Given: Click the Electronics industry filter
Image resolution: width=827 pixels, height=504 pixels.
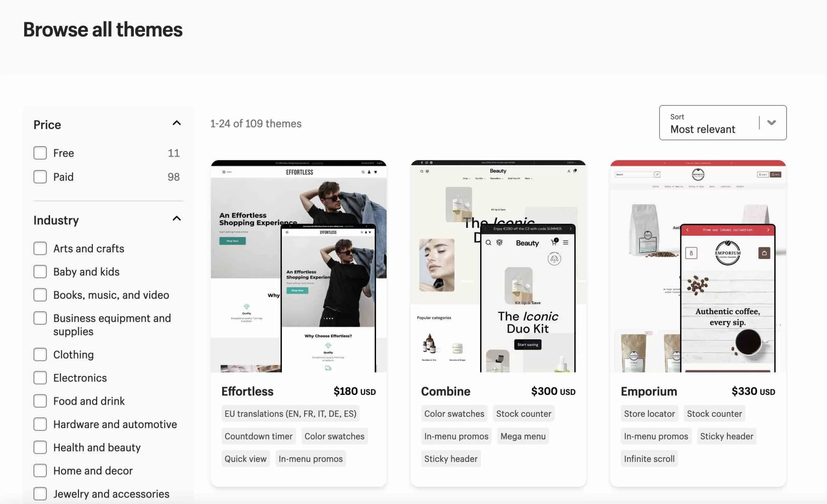Looking at the screenshot, I should pyautogui.click(x=40, y=378).
